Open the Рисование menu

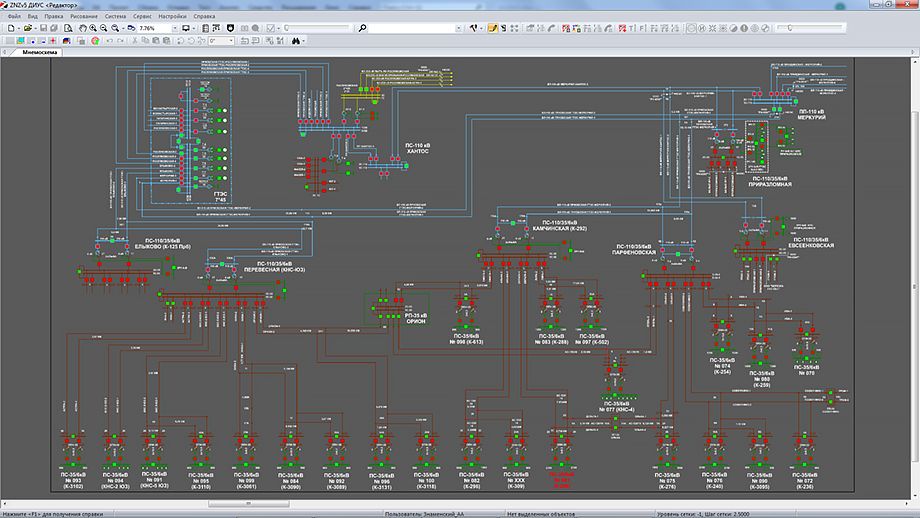pyautogui.click(x=85, y=17)
